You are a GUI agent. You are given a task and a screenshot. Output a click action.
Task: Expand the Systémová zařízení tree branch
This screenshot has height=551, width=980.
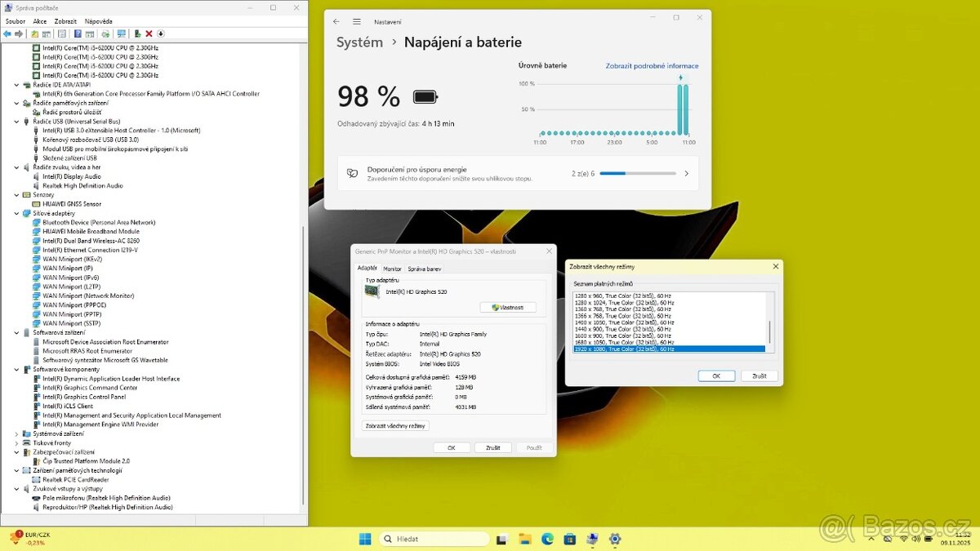18,433
